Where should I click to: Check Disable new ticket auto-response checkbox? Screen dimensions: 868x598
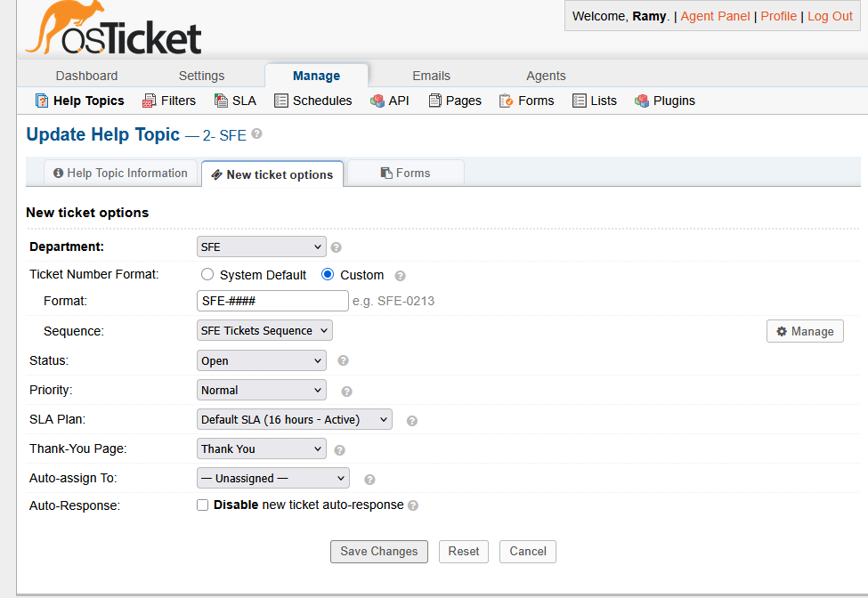click(x=203, y=505)
